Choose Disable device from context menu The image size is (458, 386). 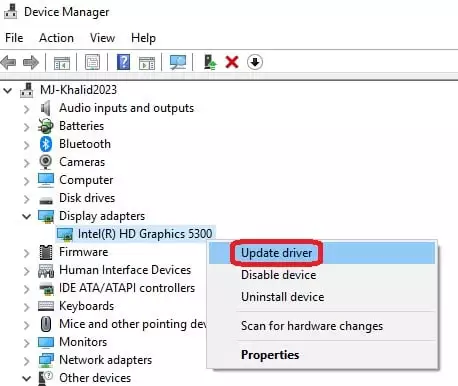(322, 275)
